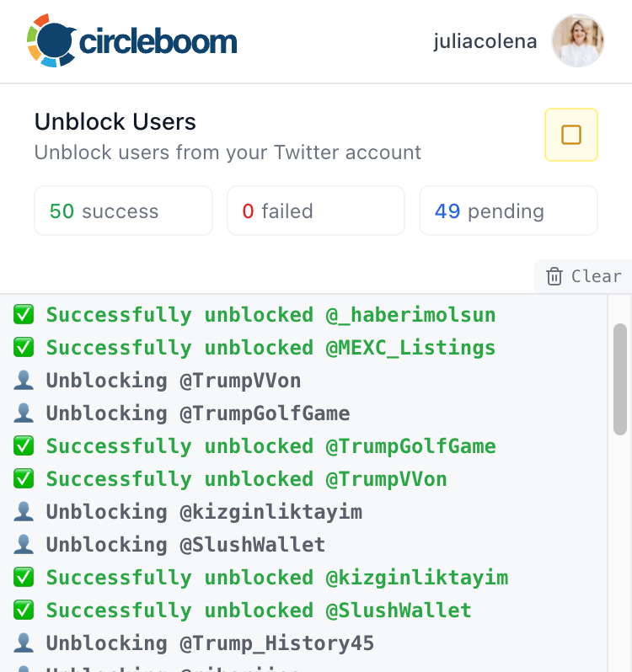The height and width of the screenshot is (672, 632).
Task: Click the juliacolena username
Action: (x=485, y=40)
